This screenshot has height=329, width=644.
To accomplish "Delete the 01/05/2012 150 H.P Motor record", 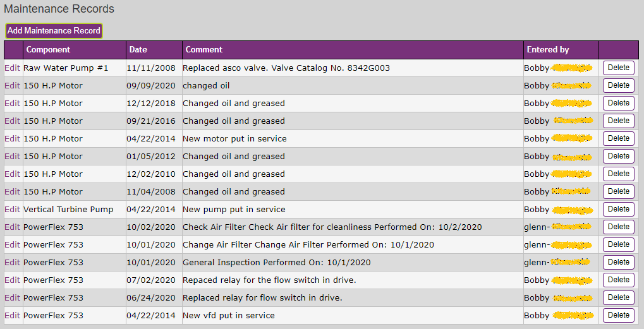I will (x=619, y=156).
